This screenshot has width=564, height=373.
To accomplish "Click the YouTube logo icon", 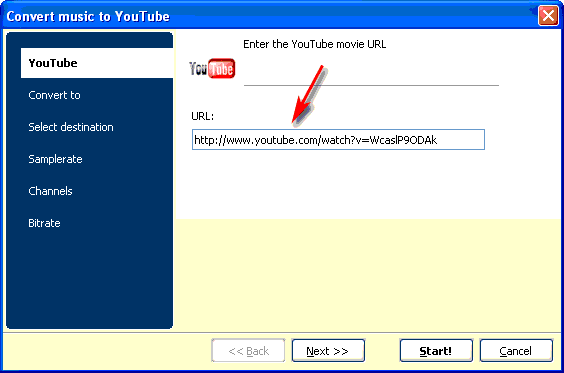I will [212, 68].
